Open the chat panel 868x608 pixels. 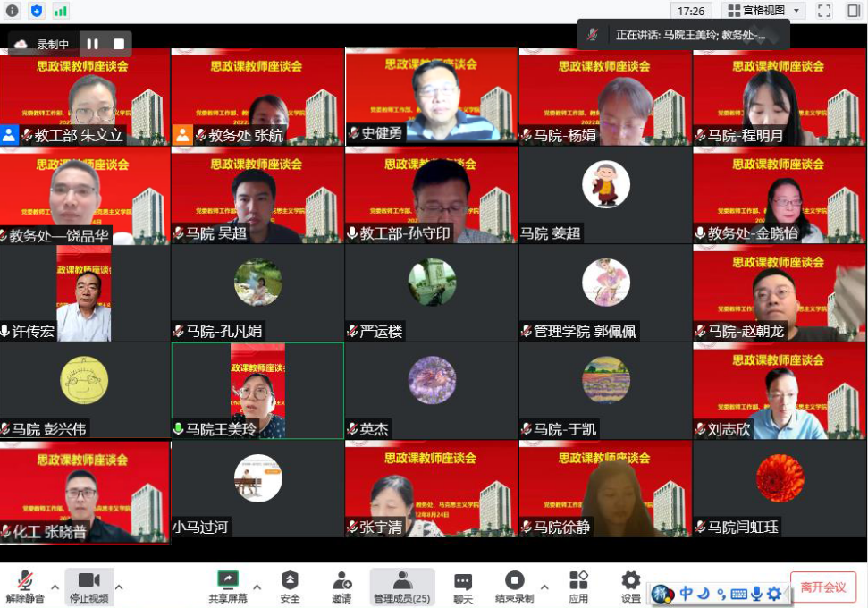point(462,586)
